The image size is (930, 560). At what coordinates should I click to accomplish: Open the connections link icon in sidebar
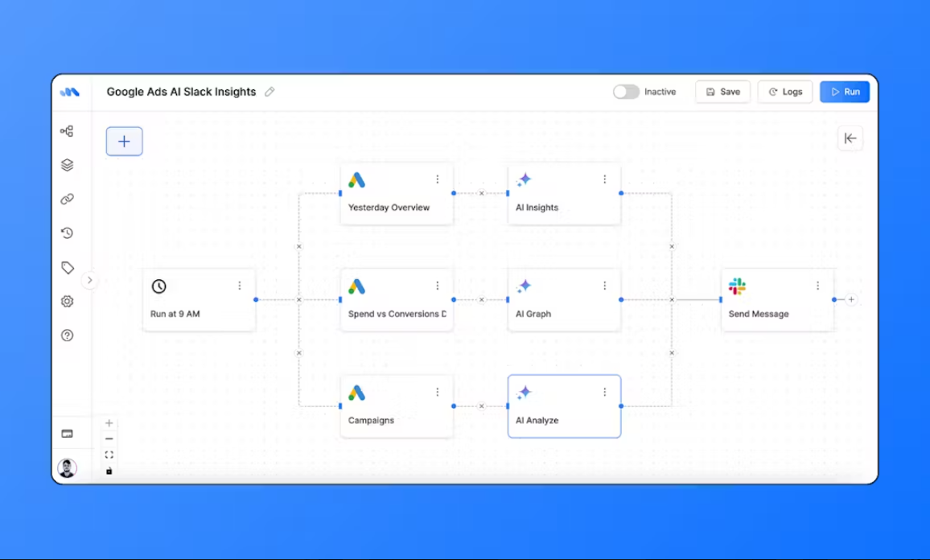tap(67, 199)
